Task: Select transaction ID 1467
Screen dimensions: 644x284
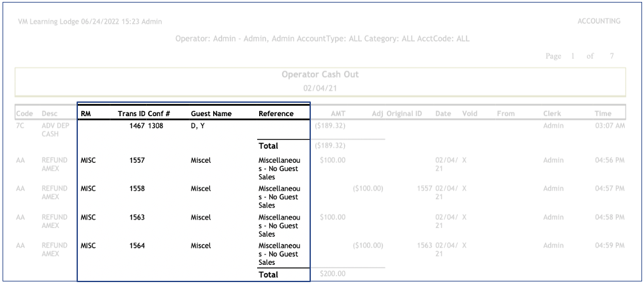Action: click(x=137, y=126)
